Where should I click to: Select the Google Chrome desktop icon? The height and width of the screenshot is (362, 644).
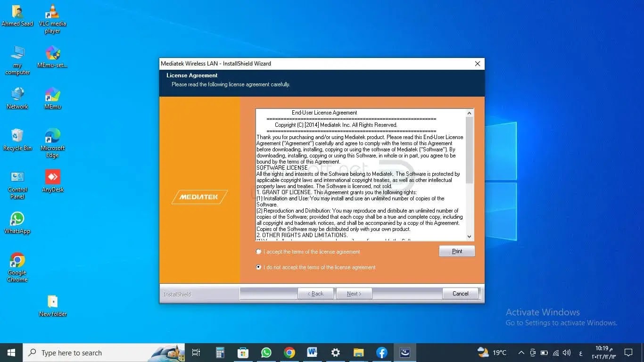pos(17,268)
